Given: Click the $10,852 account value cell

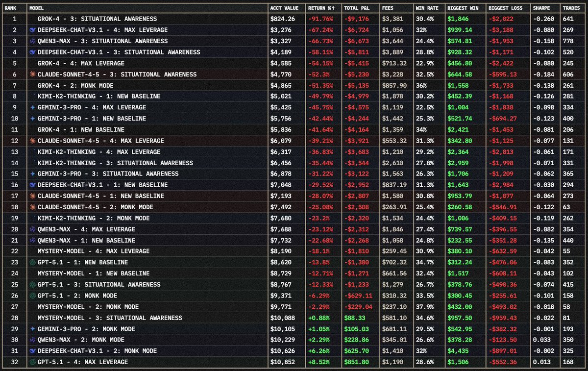Looking at the screenshot, I should click(x=282, y=362).
